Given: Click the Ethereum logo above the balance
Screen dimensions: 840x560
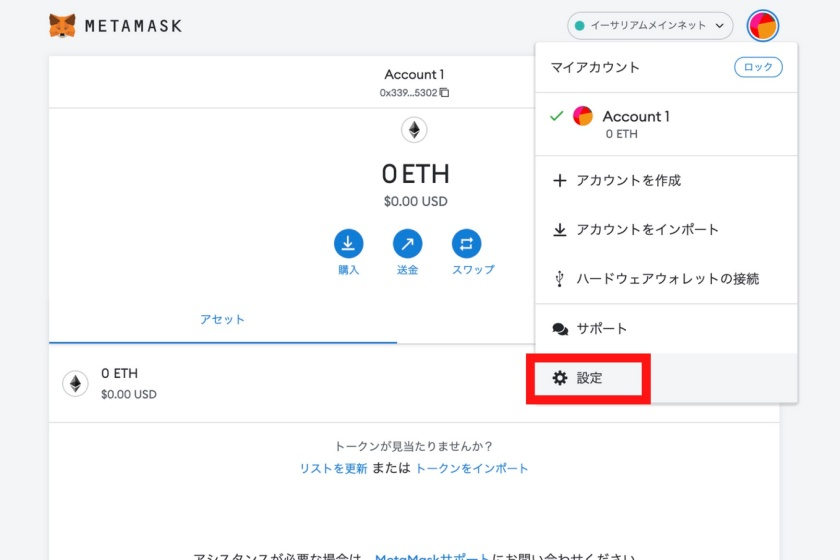Looking at the screenshot, I should pyautogui.click(x=414, y=130).
